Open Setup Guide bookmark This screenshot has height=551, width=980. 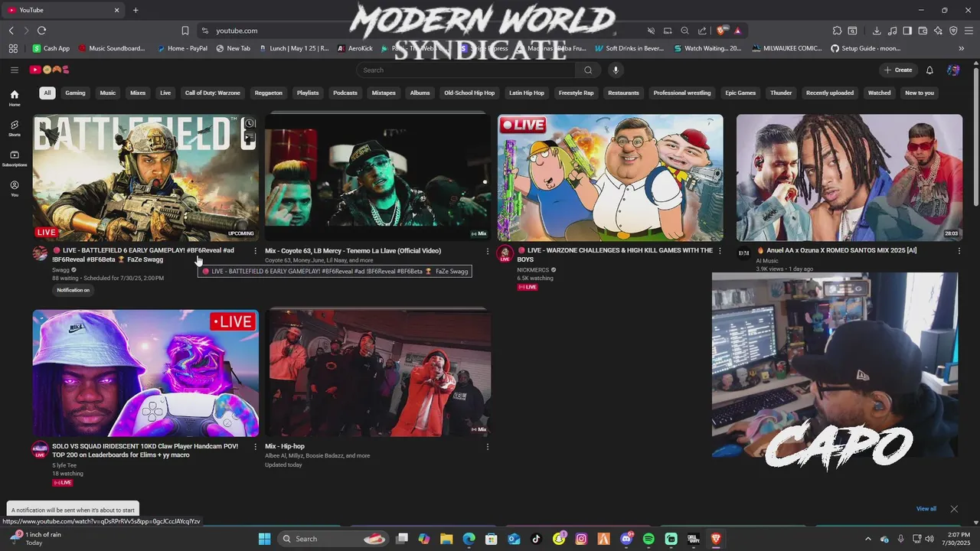coord(865,48)
